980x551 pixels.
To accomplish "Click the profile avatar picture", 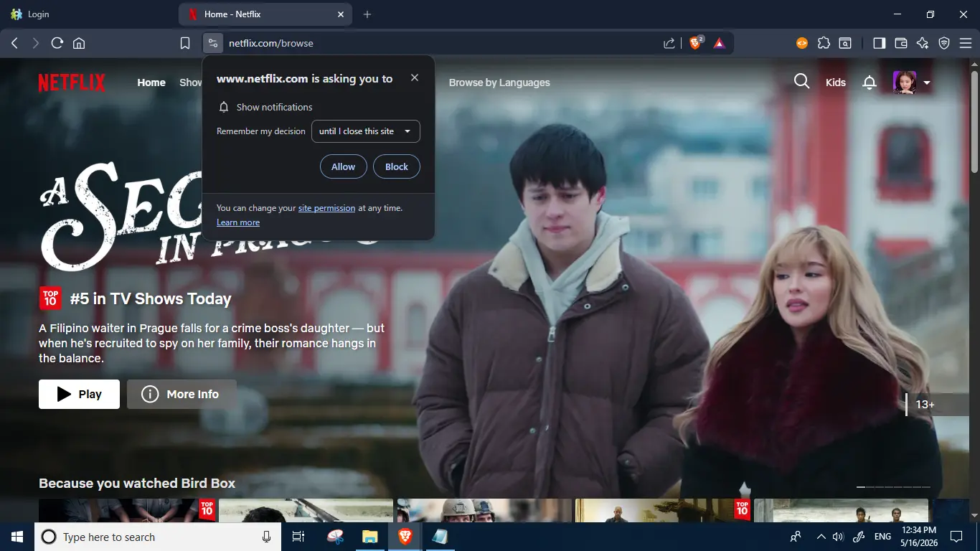I will tap(905, 83).
